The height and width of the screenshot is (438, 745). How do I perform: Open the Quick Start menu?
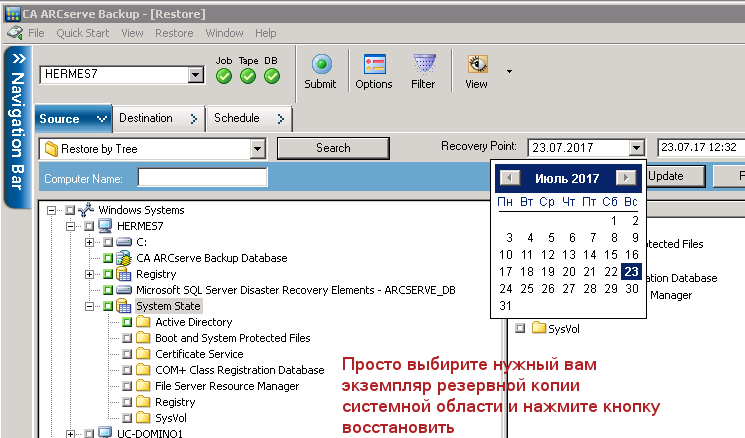[83, 33]
